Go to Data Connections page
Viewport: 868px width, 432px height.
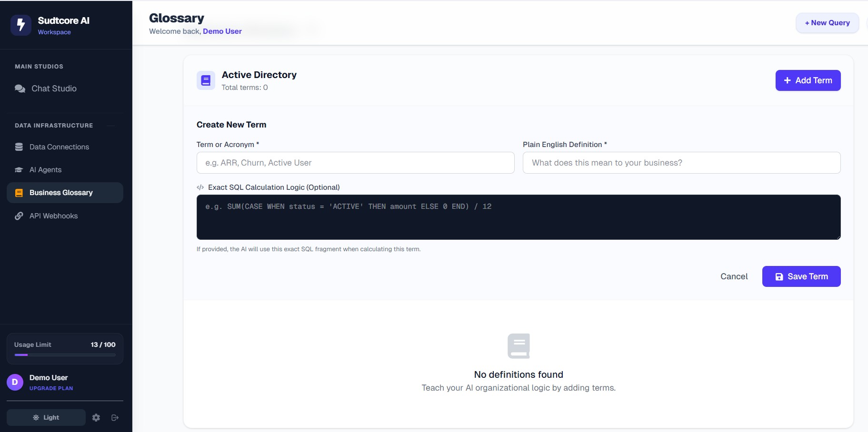[59, 147]
